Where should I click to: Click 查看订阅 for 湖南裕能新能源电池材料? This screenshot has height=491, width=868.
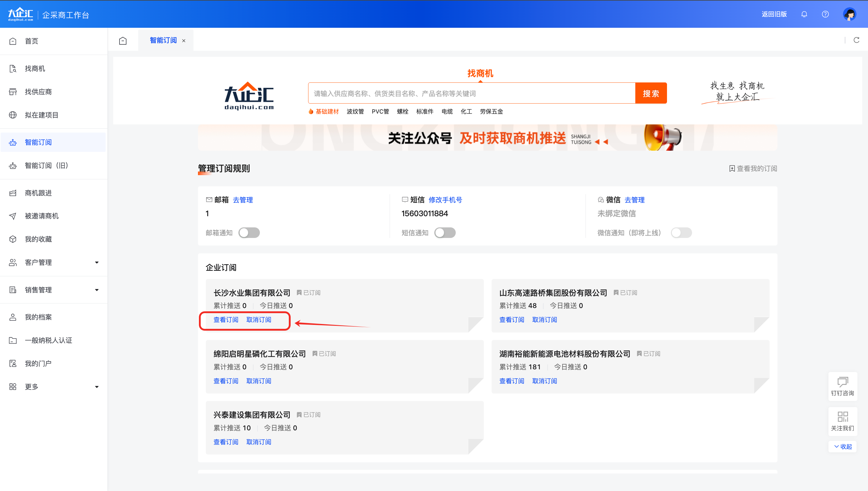pyautogui.click(x=512, y=381)
